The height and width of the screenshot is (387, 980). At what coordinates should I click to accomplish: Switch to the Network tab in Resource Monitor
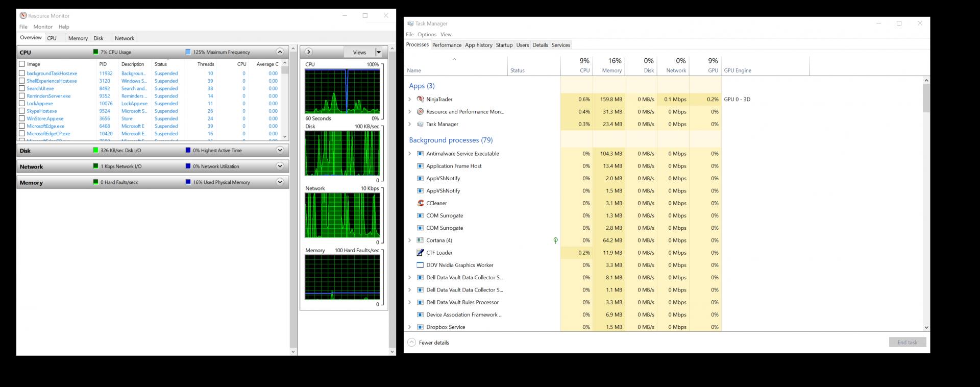point(125,38)
